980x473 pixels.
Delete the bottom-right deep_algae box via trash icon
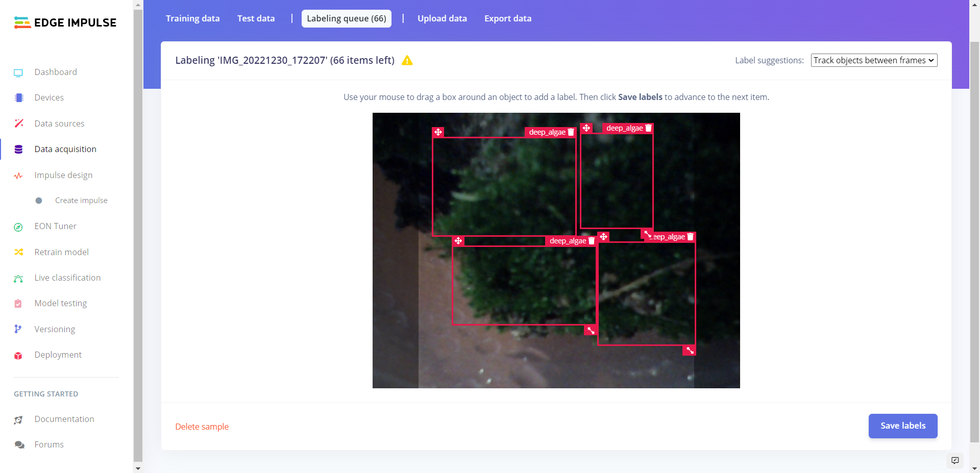coord(690,237)
